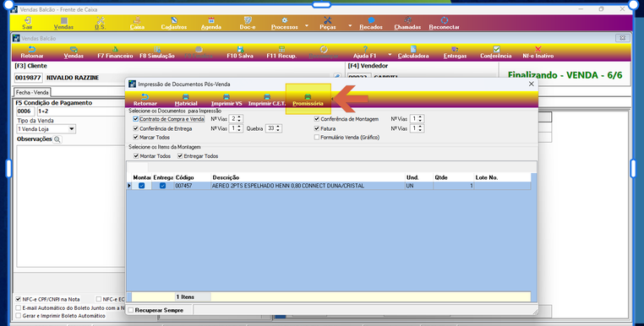Toggle the Fatura checkbox

point(317,128)
